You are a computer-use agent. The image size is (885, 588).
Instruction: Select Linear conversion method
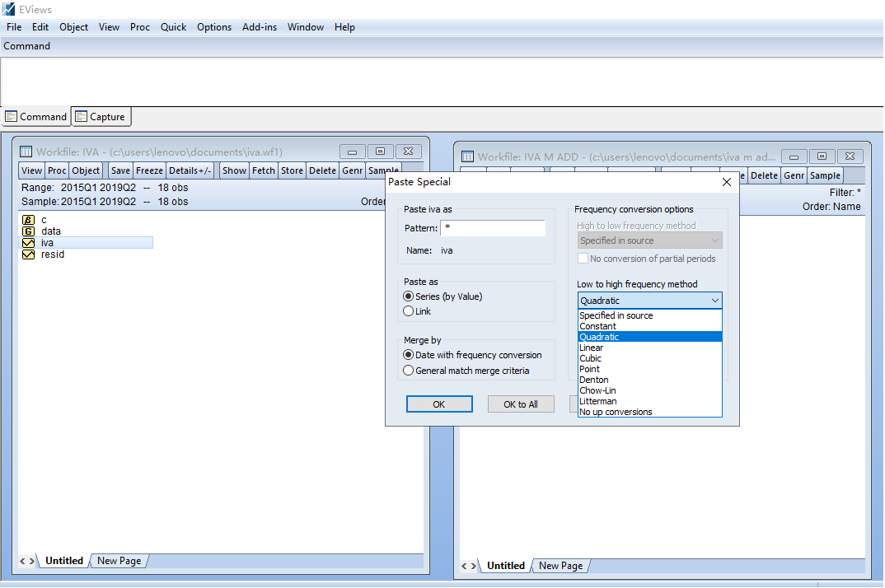pos(649,348)
